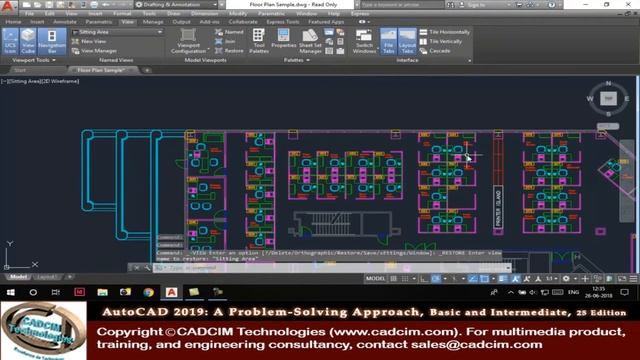The height and width of the screenshot is (360, 640).
Task: Toggle File Tabs display
Action: [388, 41]
